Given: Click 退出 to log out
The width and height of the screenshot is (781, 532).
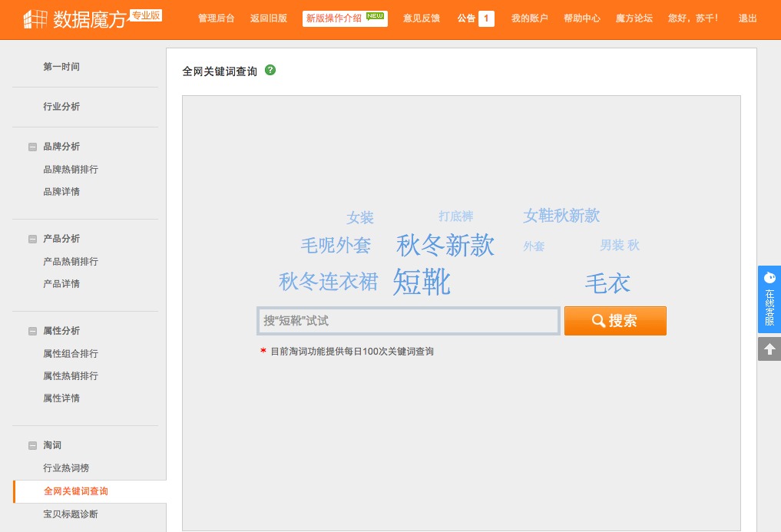Looking at the screenshot, I should pos(746,18).
